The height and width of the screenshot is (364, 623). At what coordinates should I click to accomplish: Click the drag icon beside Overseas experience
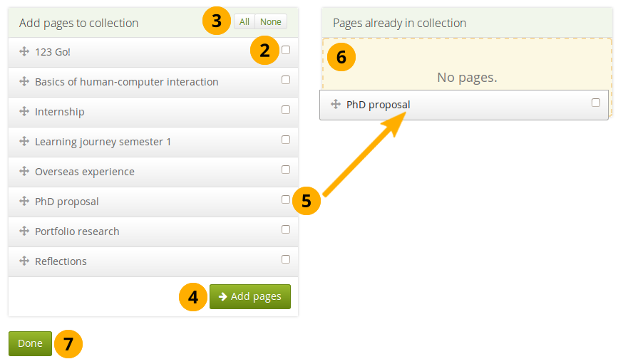(24, 172)
